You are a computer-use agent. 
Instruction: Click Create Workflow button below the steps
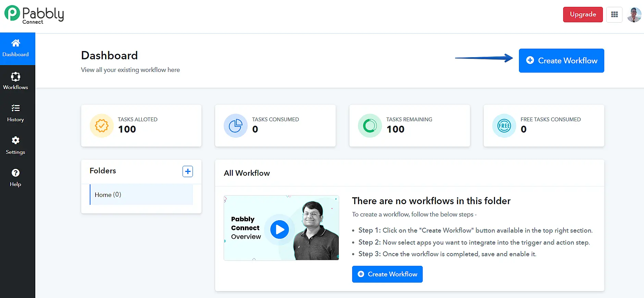click(387, 274)
